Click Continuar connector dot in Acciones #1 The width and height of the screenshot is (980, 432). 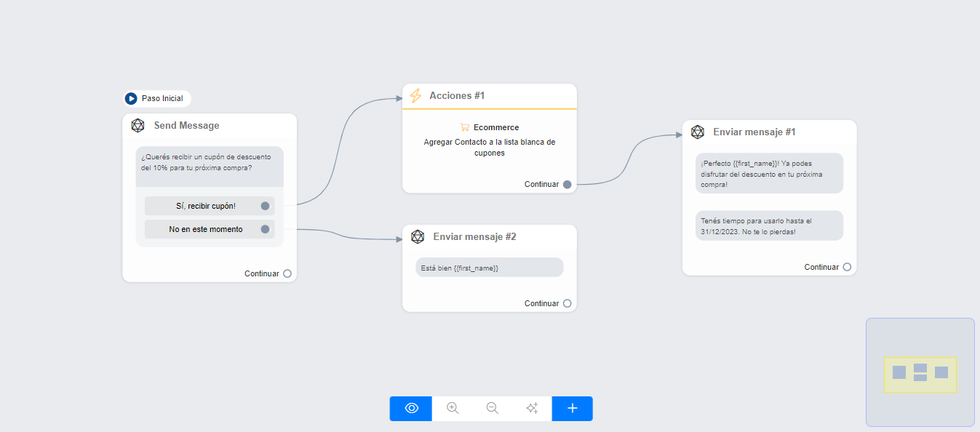(x=567, y=184)
